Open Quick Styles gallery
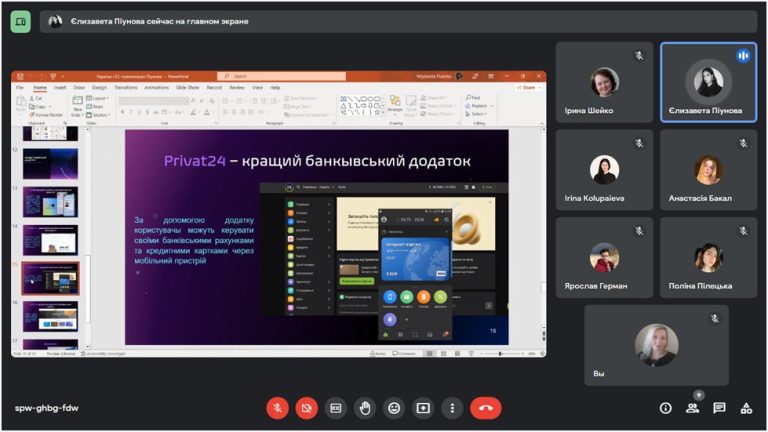 410,105
